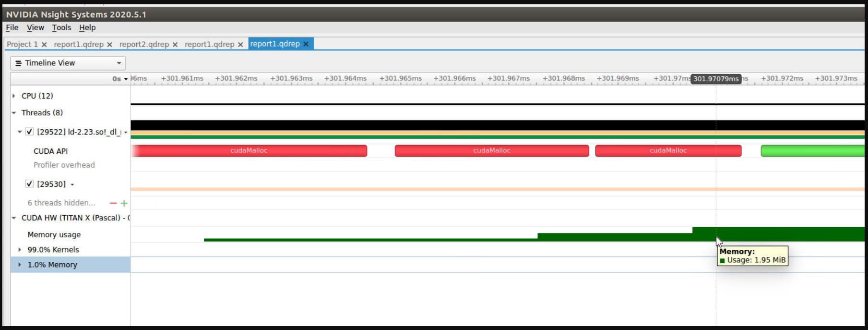The height and width of the screenshot is (330, 868).
Task: Expand the 99.0% Kernels row
Action: (x=20, y=250)
